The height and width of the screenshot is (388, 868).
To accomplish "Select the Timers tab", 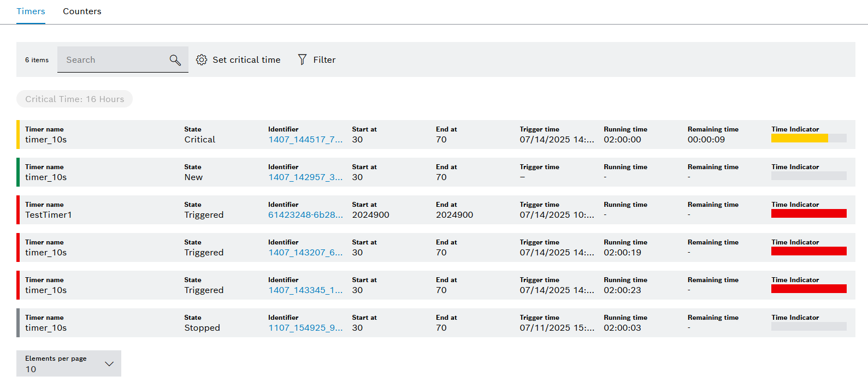I will tap(31, 11).
